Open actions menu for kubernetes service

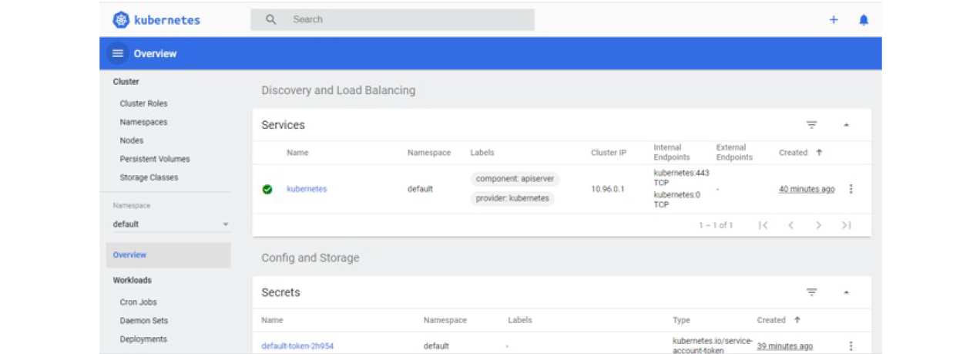[x=851, y=189]
